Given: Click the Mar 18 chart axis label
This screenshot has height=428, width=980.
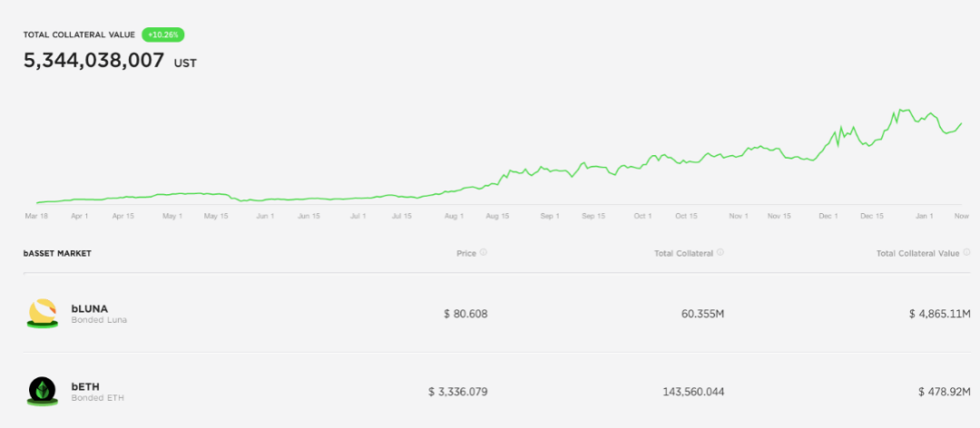Looking at the screenshot, I should click(x=35, y=216).
